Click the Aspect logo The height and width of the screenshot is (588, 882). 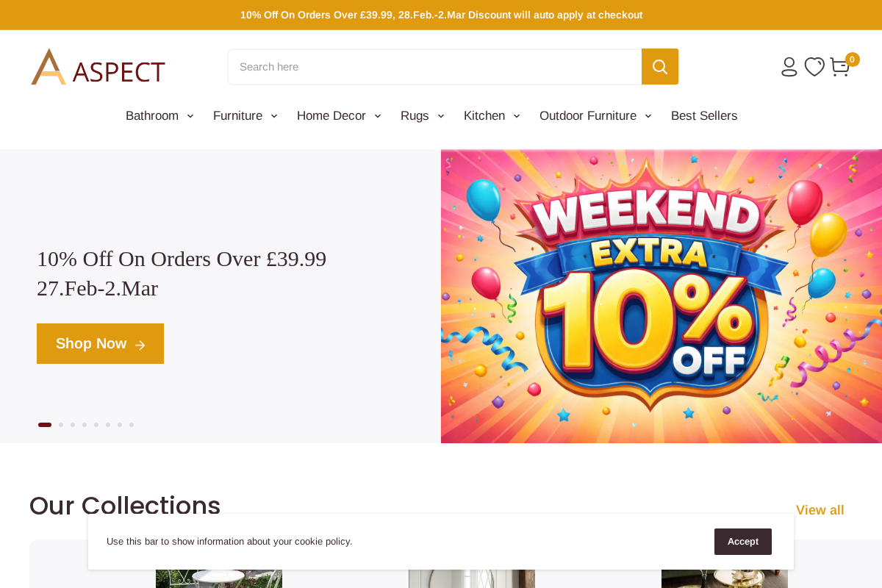(98, 65)
